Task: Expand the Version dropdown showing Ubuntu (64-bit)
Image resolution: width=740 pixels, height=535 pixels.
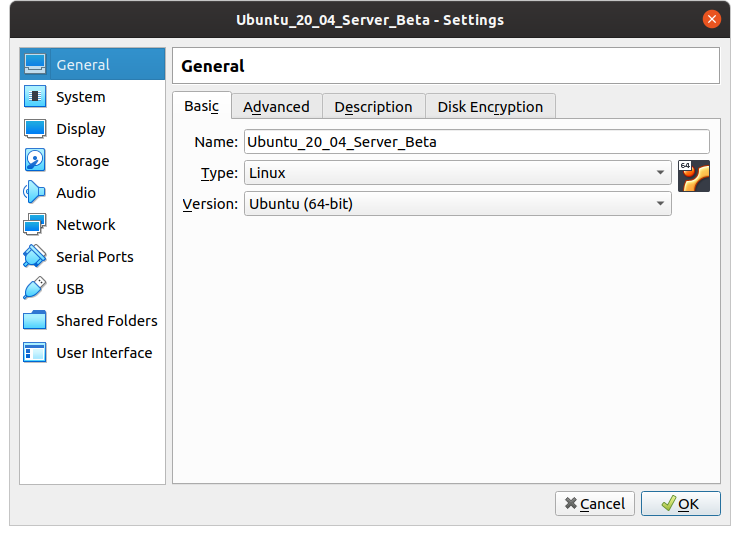Action: (x=457, y=204)
